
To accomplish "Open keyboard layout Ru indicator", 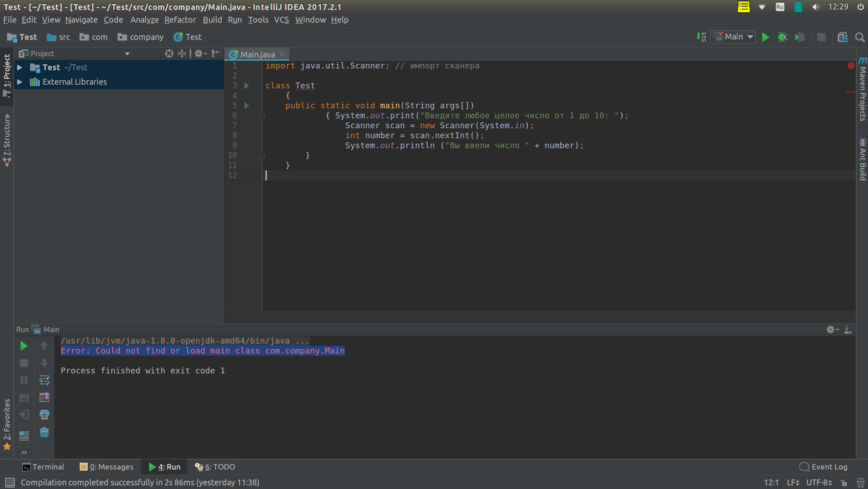I will click(x=780, y=7).
